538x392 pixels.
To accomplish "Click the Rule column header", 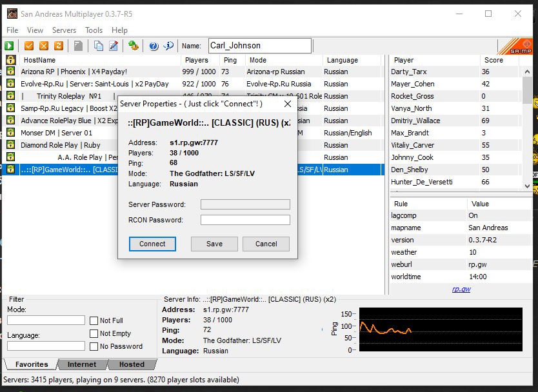I will pyautogui.click(x=428, y=204).
